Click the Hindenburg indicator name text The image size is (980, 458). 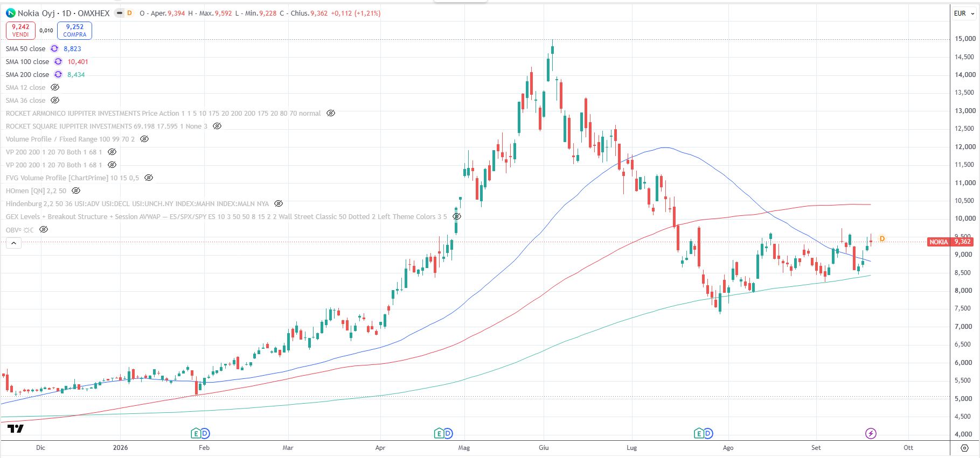pos(137,203)
